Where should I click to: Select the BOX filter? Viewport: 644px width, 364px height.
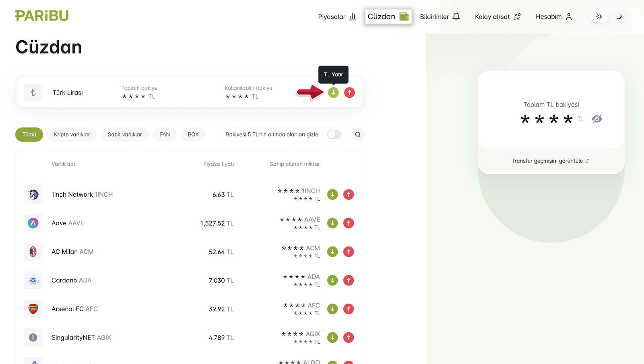(193, 134)
